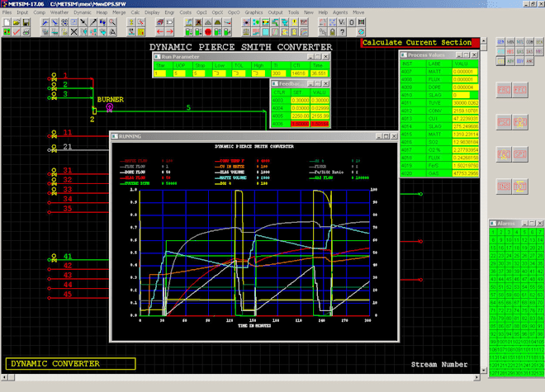Click the red left arrow icon
The width and height of the screenshot is (545, 392).
(160, 32)
